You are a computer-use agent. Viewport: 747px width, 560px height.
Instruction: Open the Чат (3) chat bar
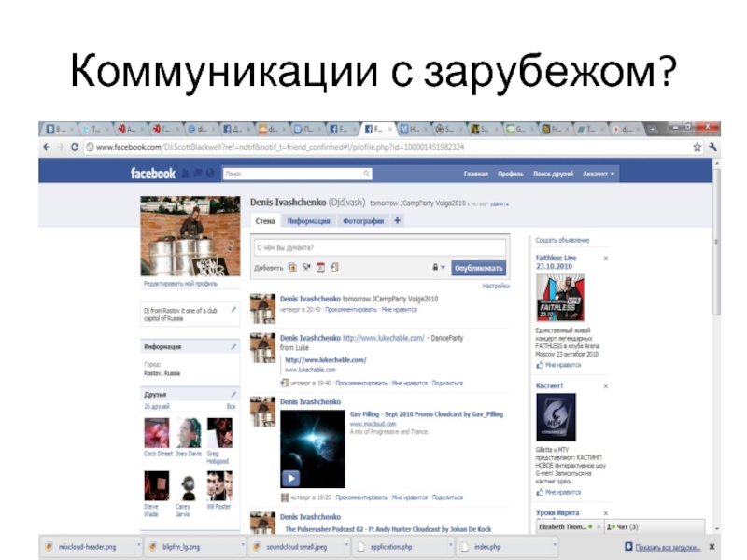655,526
